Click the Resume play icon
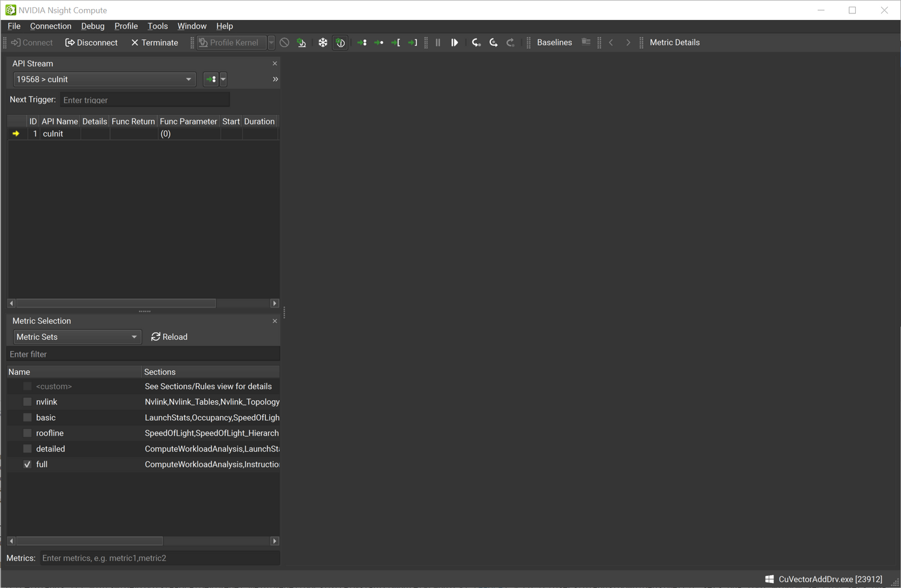Viewport: 901px width, 588px height. click(x=455, y=42)
